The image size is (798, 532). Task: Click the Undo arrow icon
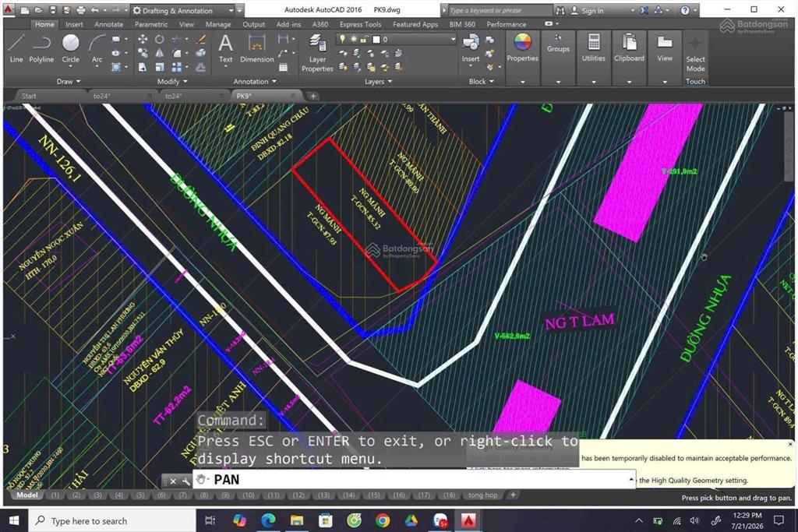click(94, 10)
